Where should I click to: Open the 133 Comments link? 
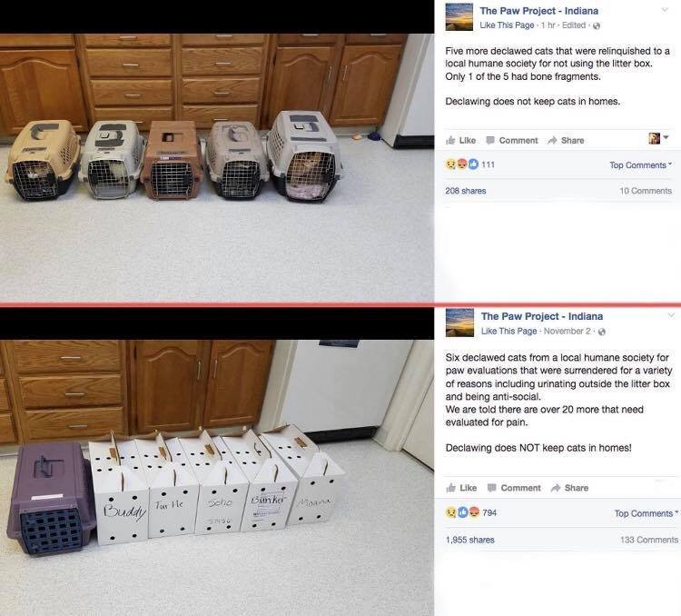649,540
